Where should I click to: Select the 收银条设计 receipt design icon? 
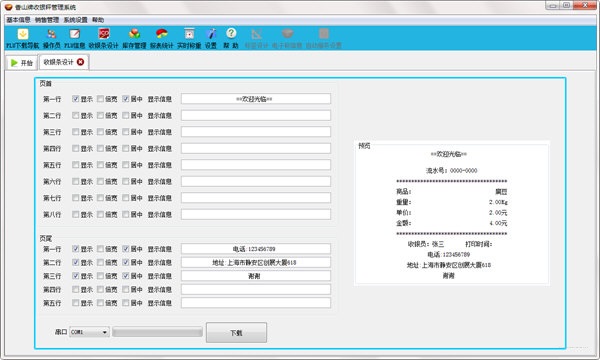pos(104,38)
